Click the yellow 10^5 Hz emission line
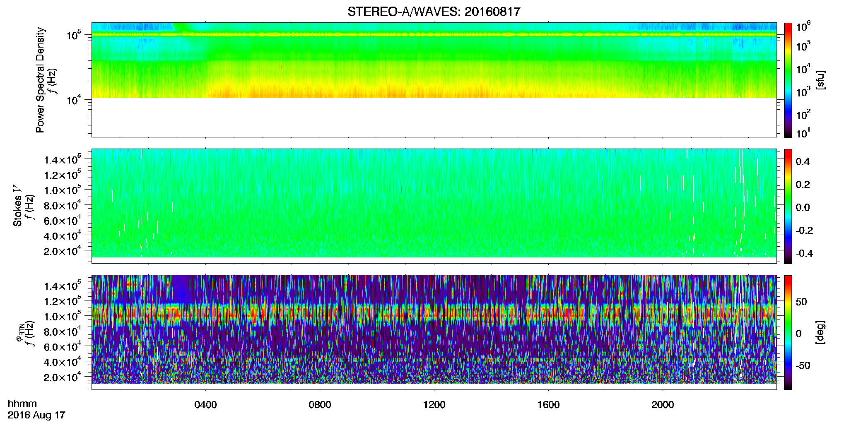The image size is (868, 447). (434, 35)
